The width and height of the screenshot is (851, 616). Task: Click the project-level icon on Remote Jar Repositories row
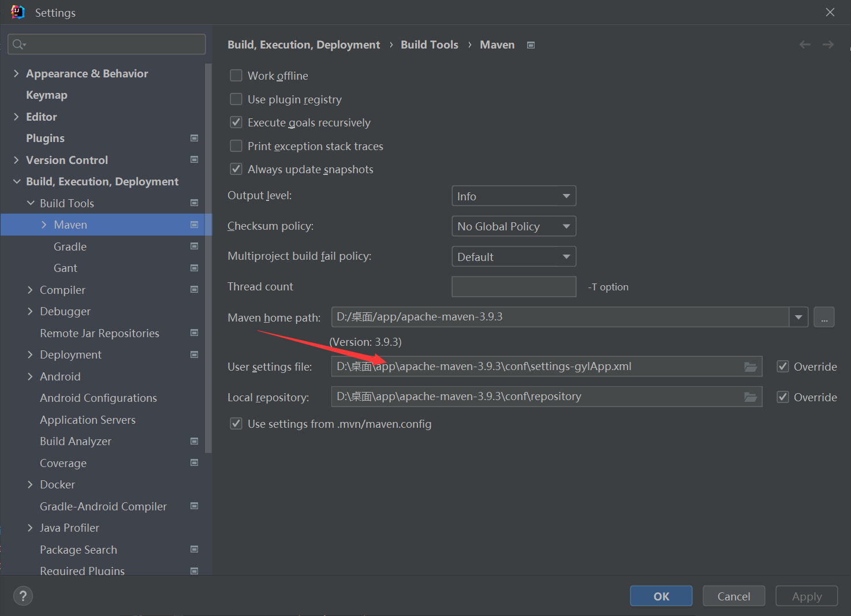195,333
